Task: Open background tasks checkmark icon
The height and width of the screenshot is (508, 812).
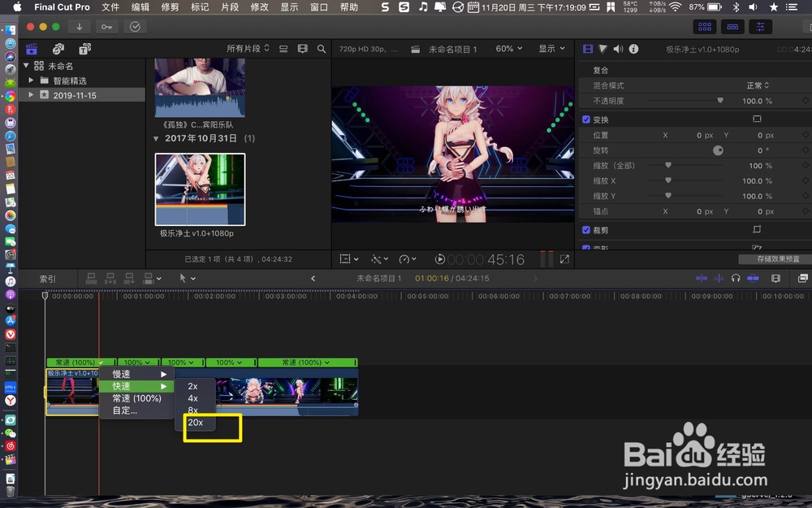Action: click(135, 27)
